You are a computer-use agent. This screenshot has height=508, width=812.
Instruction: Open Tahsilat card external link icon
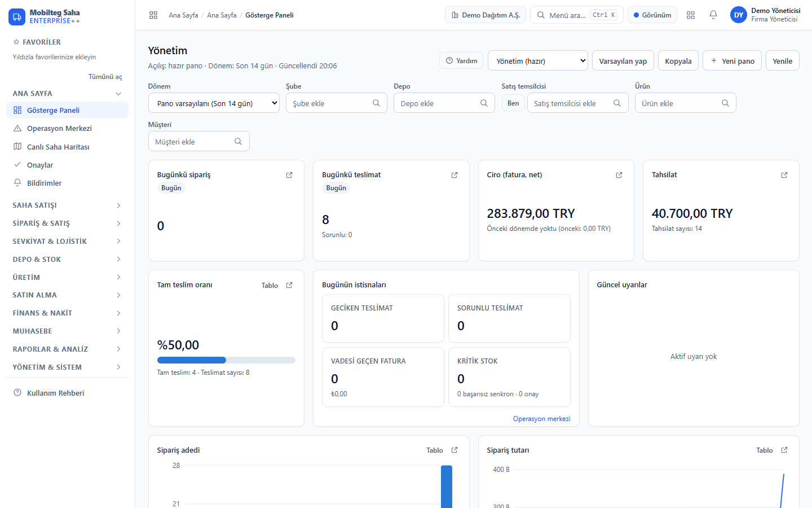pos(784,175)
